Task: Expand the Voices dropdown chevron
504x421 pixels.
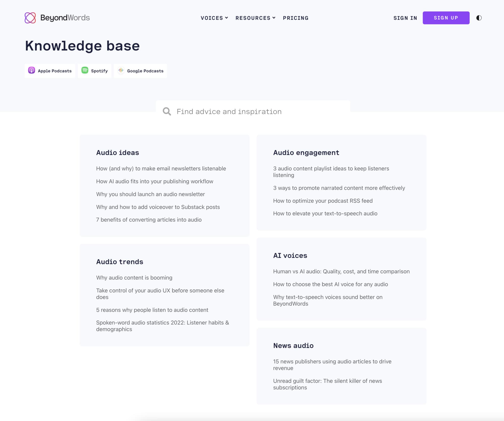Action: point(227,18)
